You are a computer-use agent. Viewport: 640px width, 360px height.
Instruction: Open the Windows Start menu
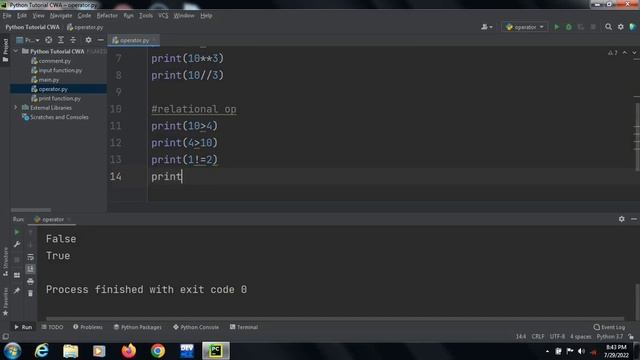13,351
